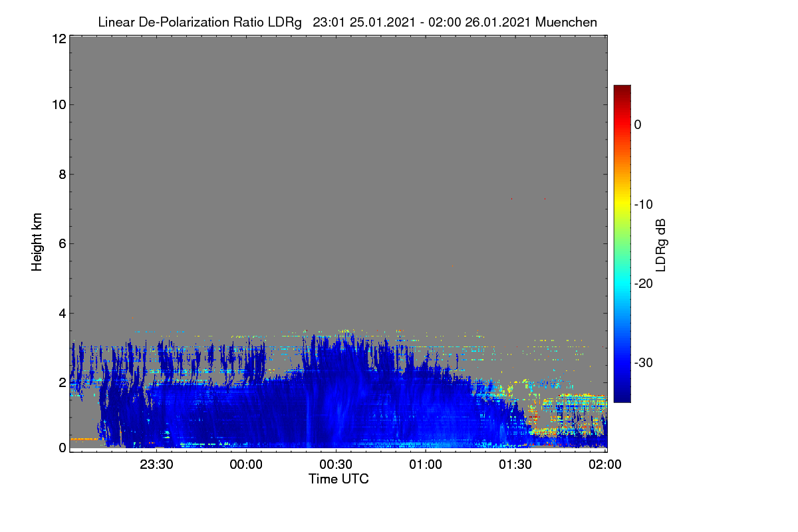Click the '-30' colorbar value label
Image resolution: width=798 pixels, height=532 pixels.
[x=644, y=363]
